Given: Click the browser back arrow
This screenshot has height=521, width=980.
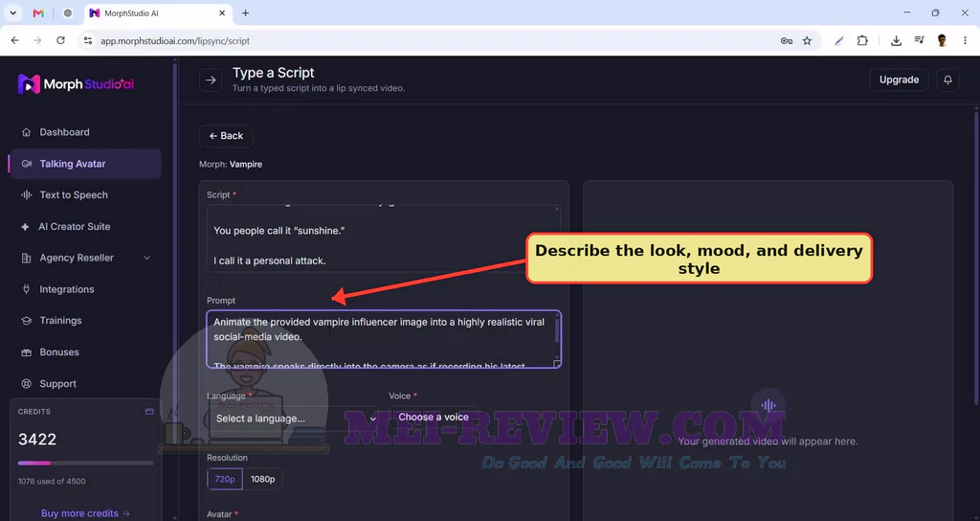Looking at the screenshot, I should coord(15,40).
